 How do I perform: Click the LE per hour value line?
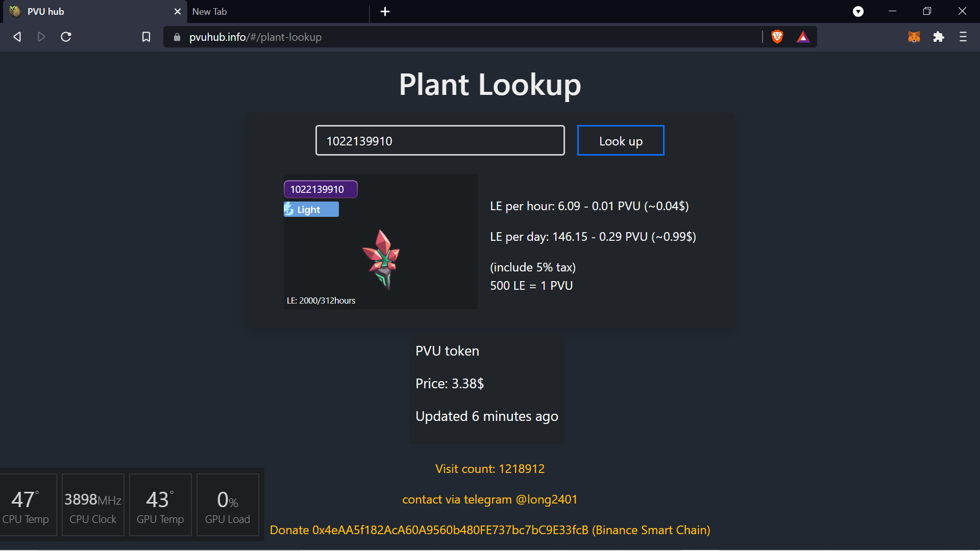click(x=590, y=206)
